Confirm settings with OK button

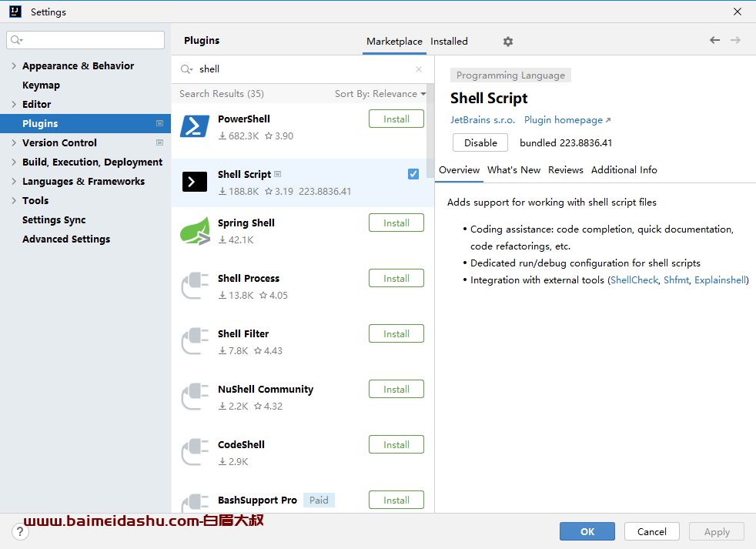click(587, 531)
